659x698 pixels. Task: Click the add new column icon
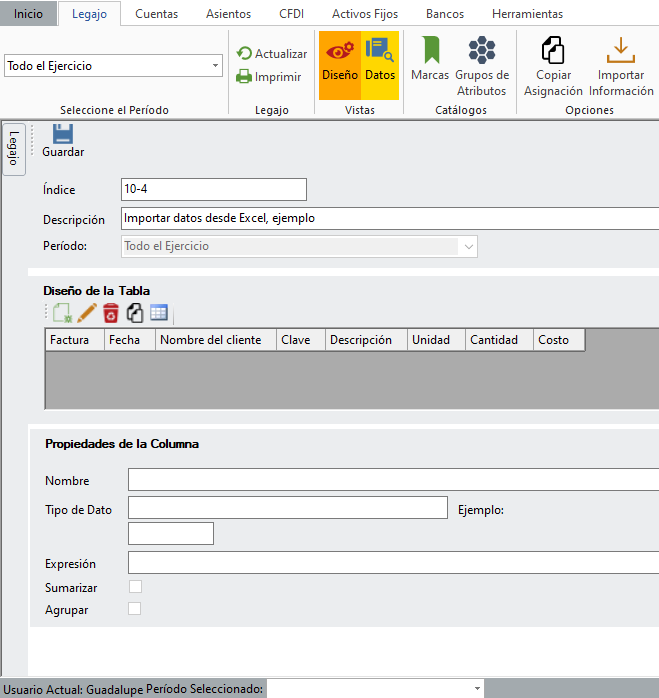[62, 313]
